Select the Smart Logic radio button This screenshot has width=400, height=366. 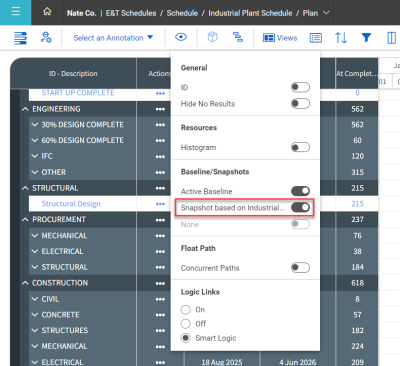coord(186,338)
